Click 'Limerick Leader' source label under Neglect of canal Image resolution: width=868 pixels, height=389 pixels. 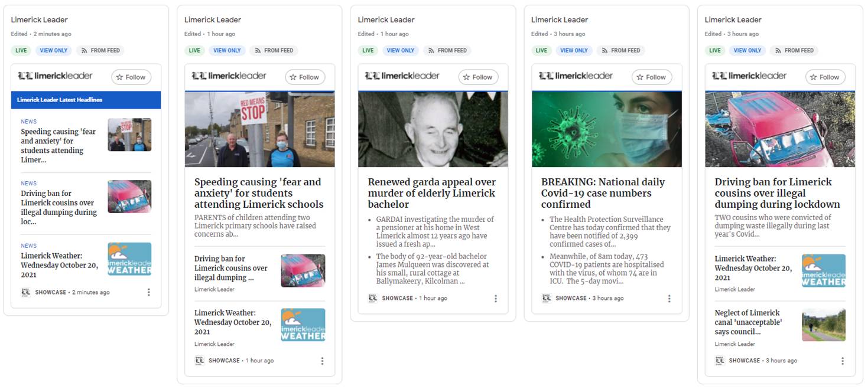(x=734, y=344)
